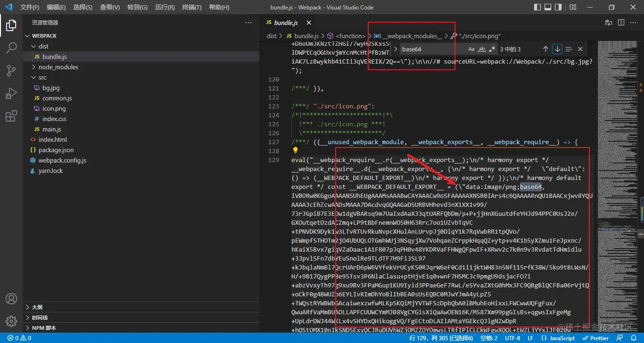Open bg.jpg in the file tree
This screenshot has height=343, width=644.
tap(51, 88)
